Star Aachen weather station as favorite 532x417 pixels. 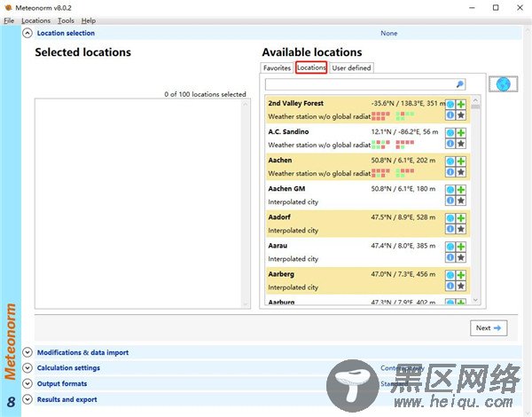(461, 172)
